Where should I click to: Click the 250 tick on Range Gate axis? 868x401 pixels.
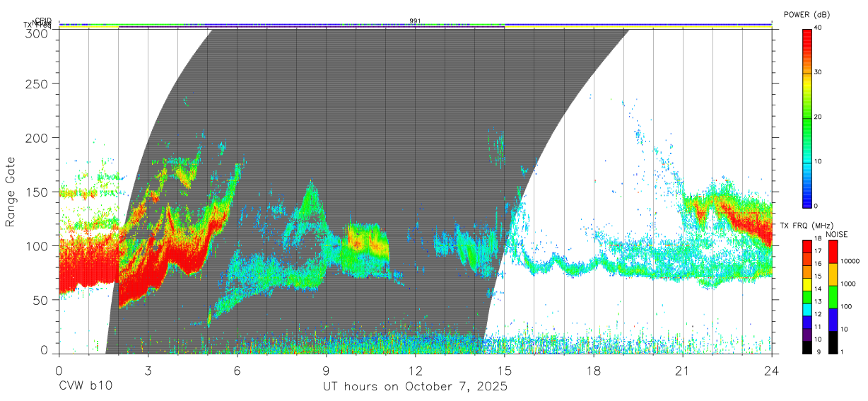click(x=37, y=83)
